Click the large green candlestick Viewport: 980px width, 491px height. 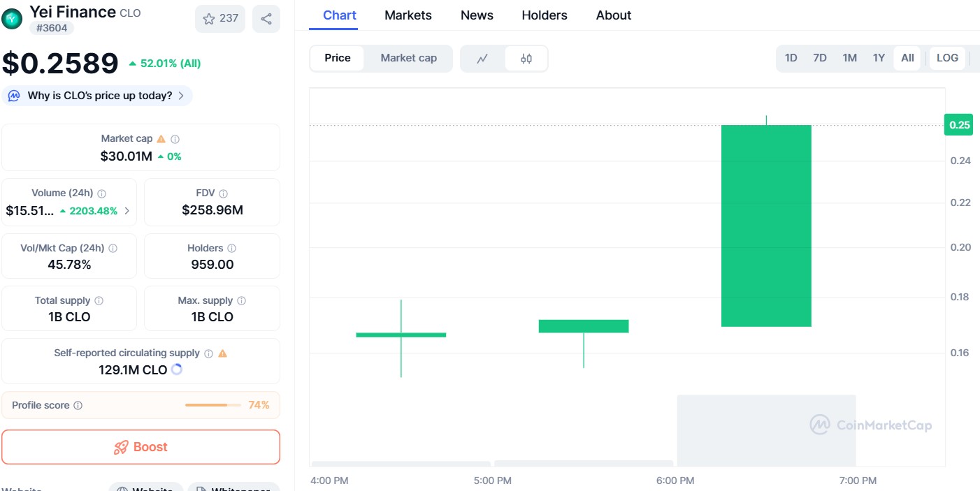point(766,226)
